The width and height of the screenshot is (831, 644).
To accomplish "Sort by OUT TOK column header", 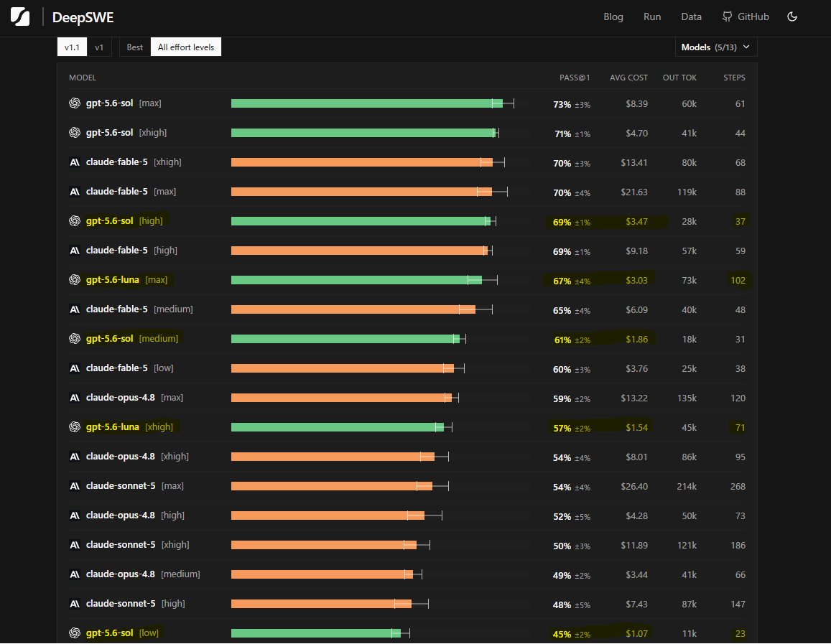I will click(x=679, y=78).
